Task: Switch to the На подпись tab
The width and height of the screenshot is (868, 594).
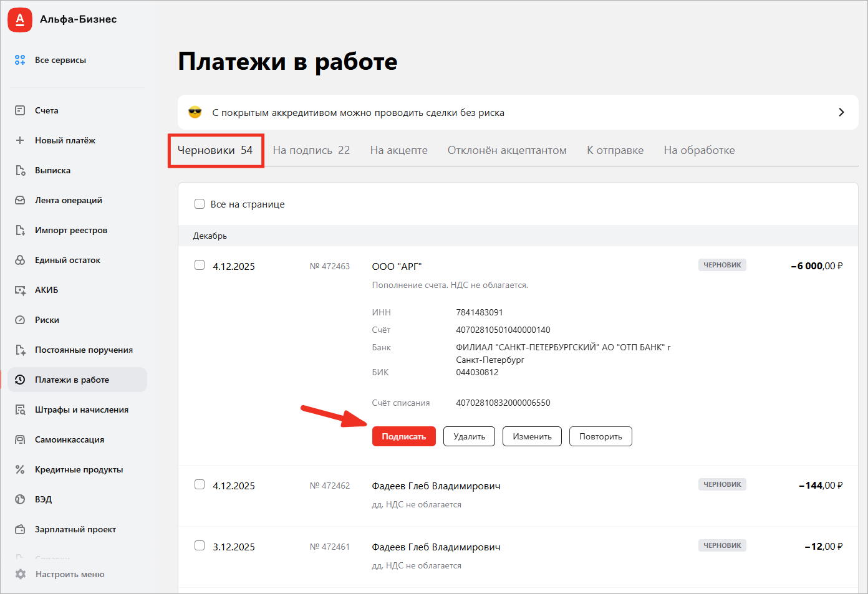Action: (311, 150)
